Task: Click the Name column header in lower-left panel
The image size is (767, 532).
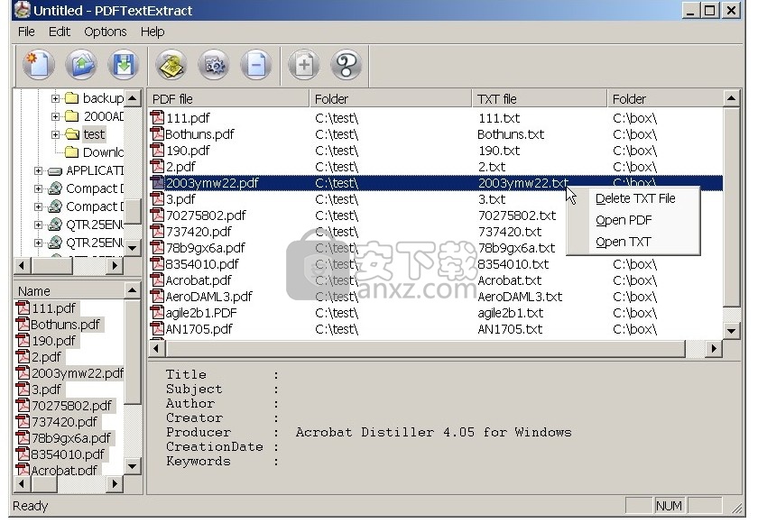Action: tap(69, 291)
